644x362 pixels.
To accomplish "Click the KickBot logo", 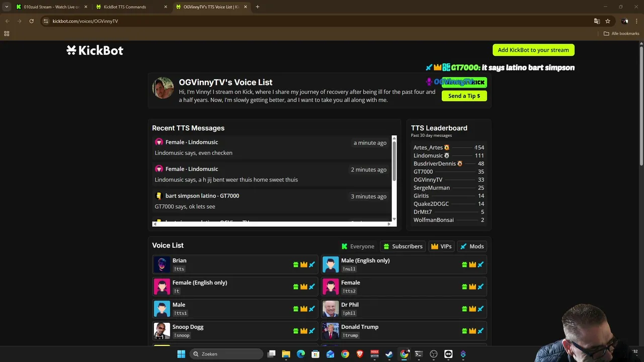I will [x=95, y=50].
